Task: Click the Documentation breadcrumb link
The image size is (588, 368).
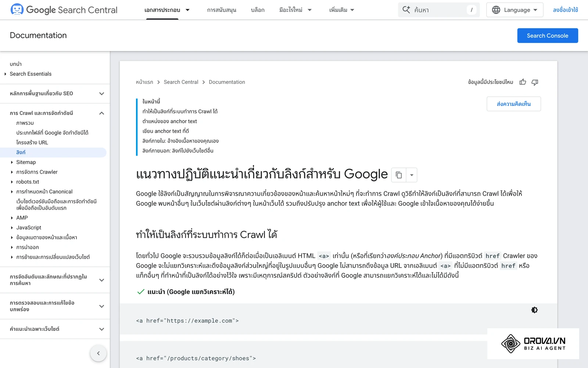Action: (227, 82)
